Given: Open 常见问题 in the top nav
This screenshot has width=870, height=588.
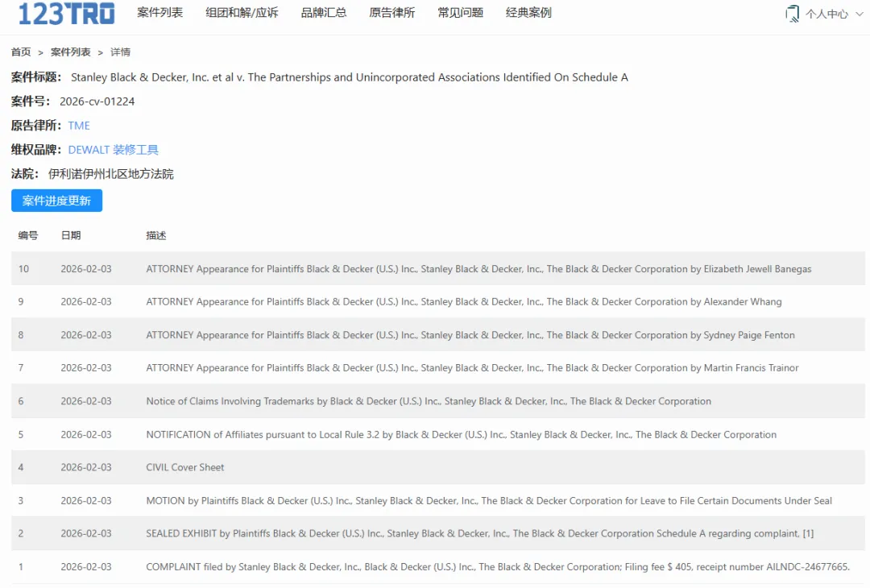Looking at the screenshot, I should (460, 13).
